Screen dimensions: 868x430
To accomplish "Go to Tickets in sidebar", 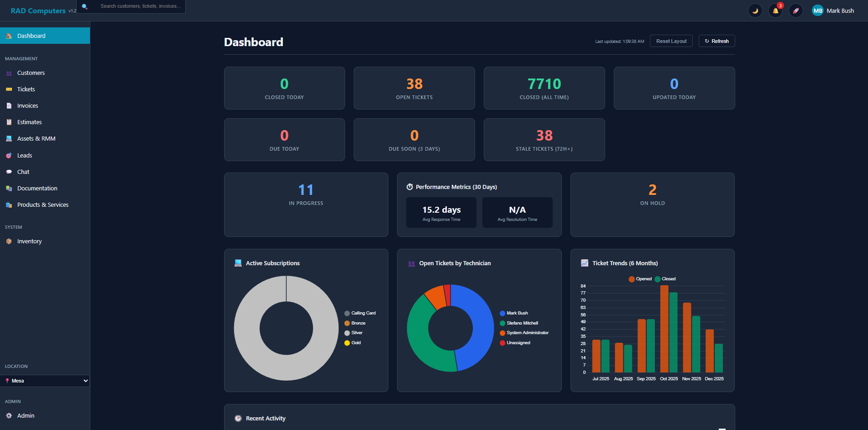I will pos(26,89).
